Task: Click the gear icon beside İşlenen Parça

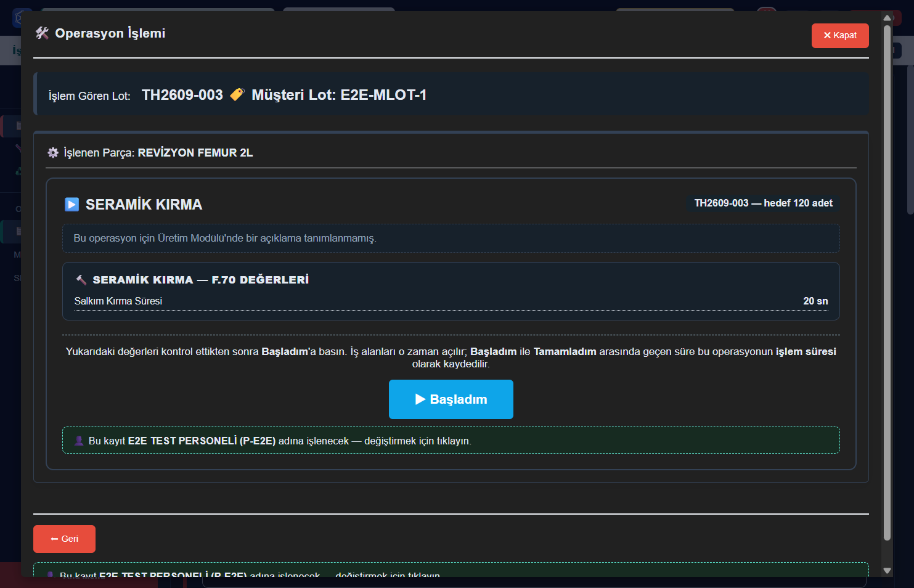Action: coord(53,152)
